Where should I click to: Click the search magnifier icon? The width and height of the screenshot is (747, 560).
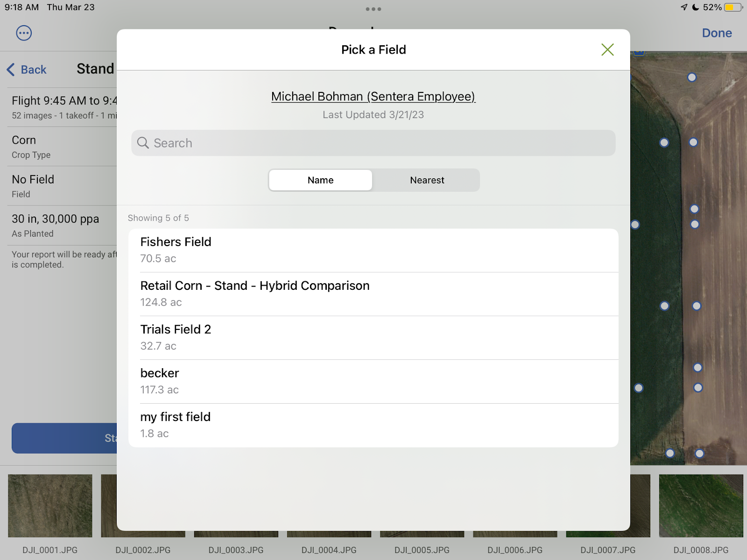click(x=143, y=143)
